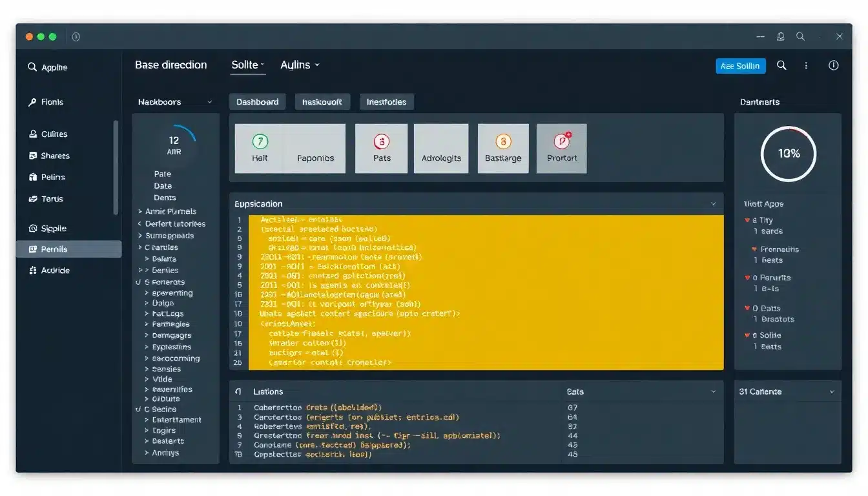Click the blue Ase Sollin button

point(740,65)
